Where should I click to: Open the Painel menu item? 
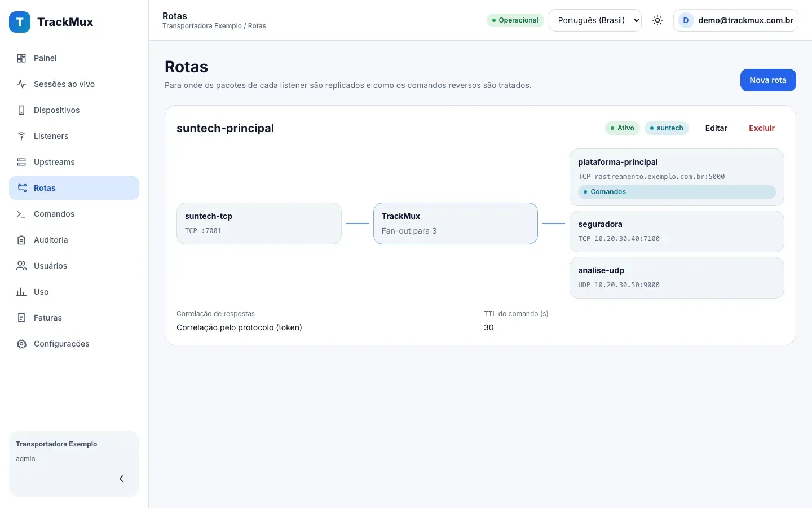point(74,58)
